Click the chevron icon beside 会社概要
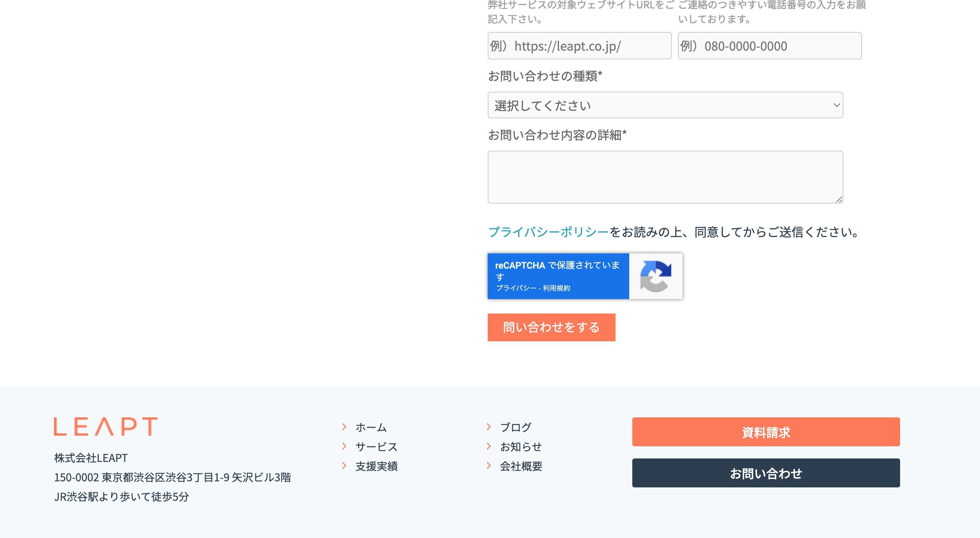Image resolution: width=980 pixels, height=538 pixels. coord(489,466)
